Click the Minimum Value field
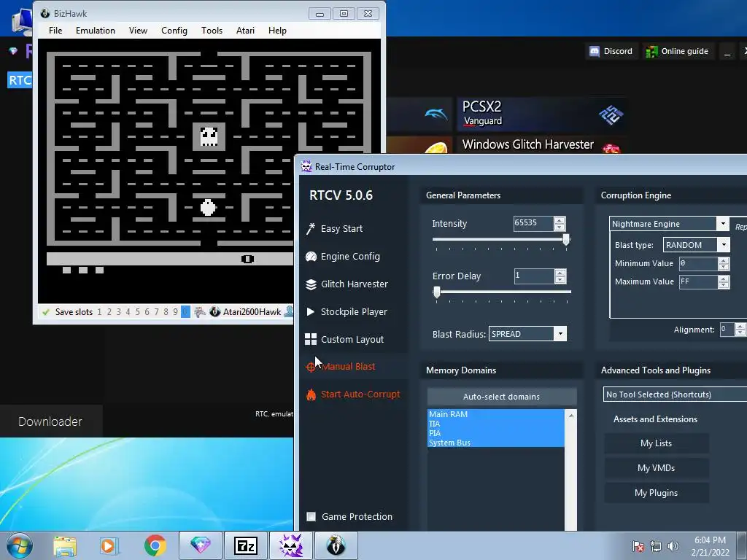This screenshot has width=747, height=560. tap(698, 263)
